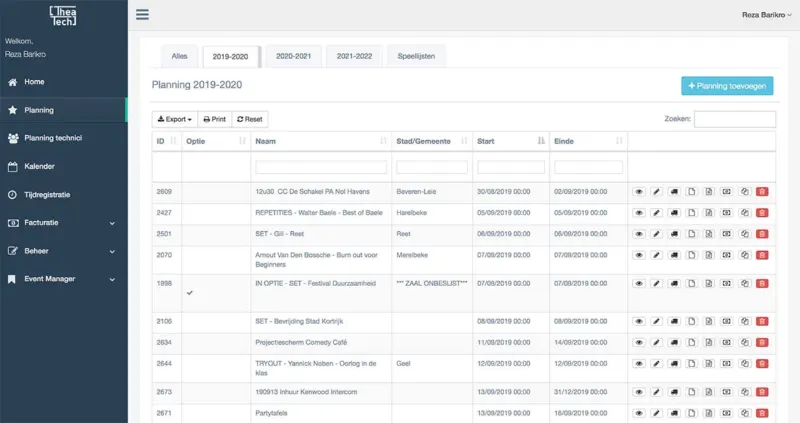The width and height of the screenshot is (800, 423).
Task: Sort by the Einde column header
Action: (588, 141)
